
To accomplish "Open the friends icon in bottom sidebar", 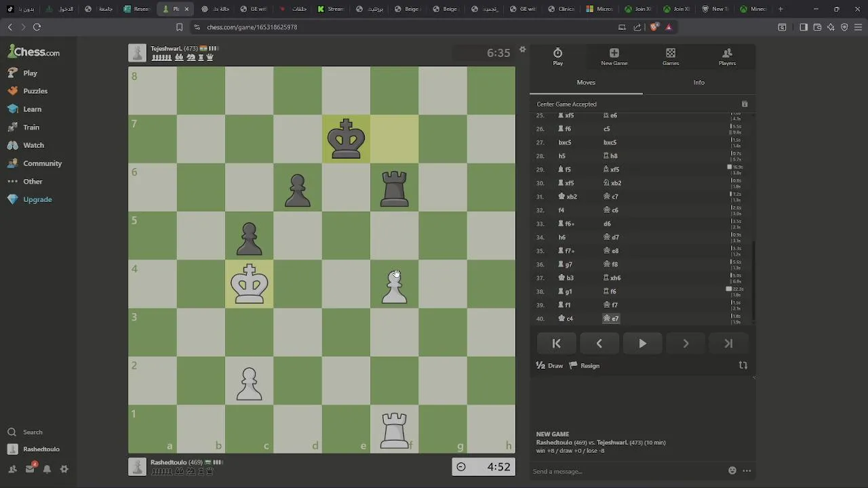I will (12, 469).
